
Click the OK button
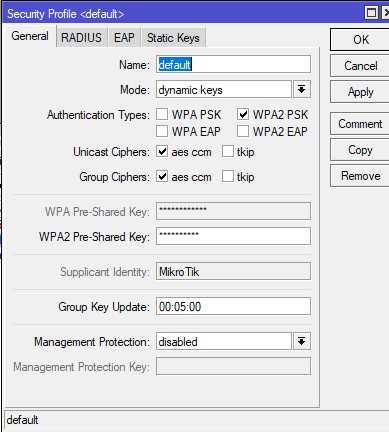tap(360, 40)
